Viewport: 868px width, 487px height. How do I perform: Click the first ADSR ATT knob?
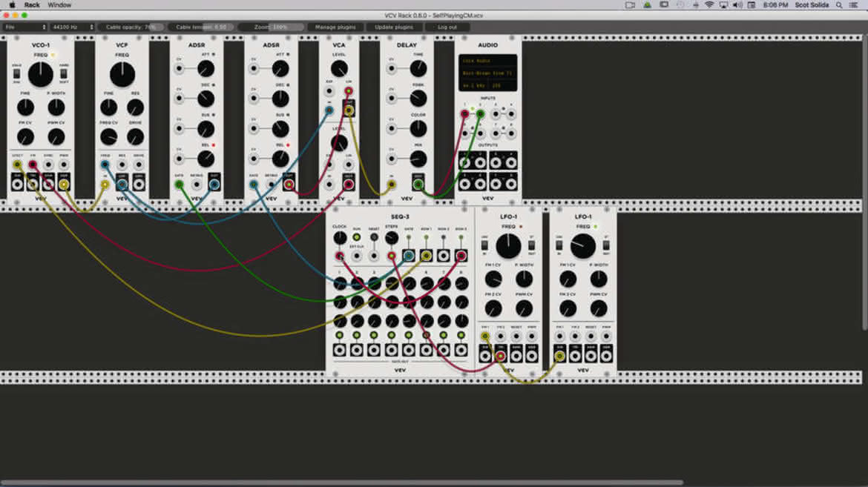206,69
